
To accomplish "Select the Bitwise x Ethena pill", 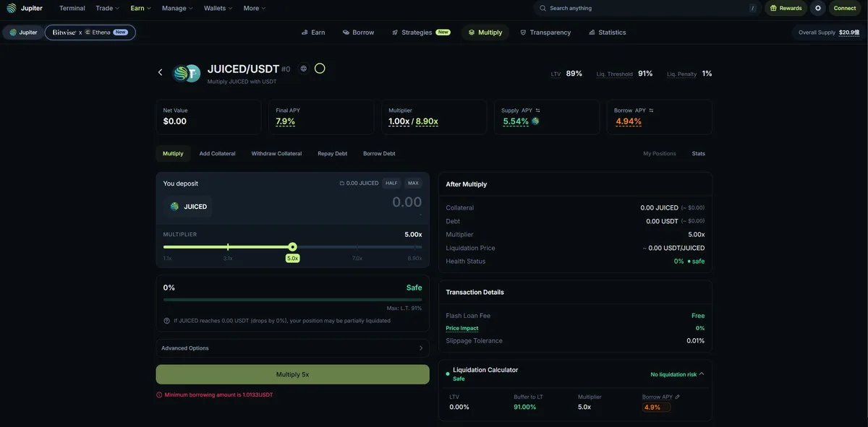I will pyautogui.click(x=90, y=33).
